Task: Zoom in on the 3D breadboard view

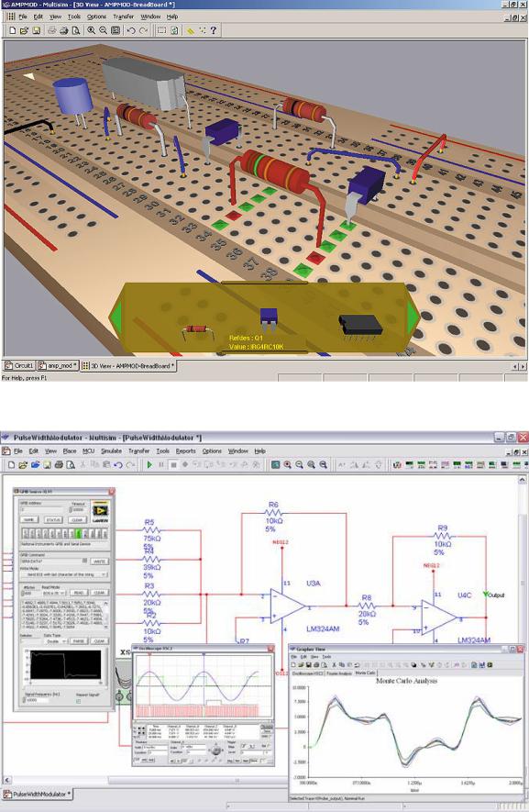Action: 91,30
